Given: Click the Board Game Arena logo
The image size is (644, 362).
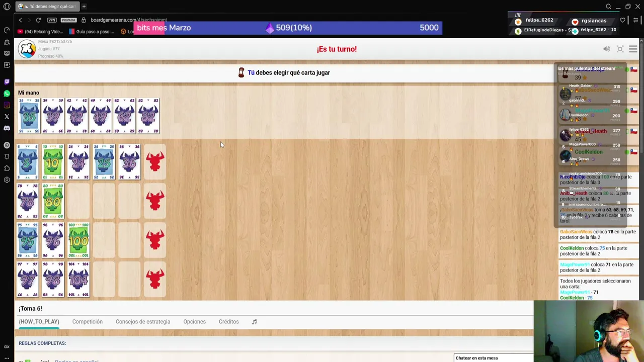Looking at the screenshot, I should pyautogui.click(x=27, y=49).
